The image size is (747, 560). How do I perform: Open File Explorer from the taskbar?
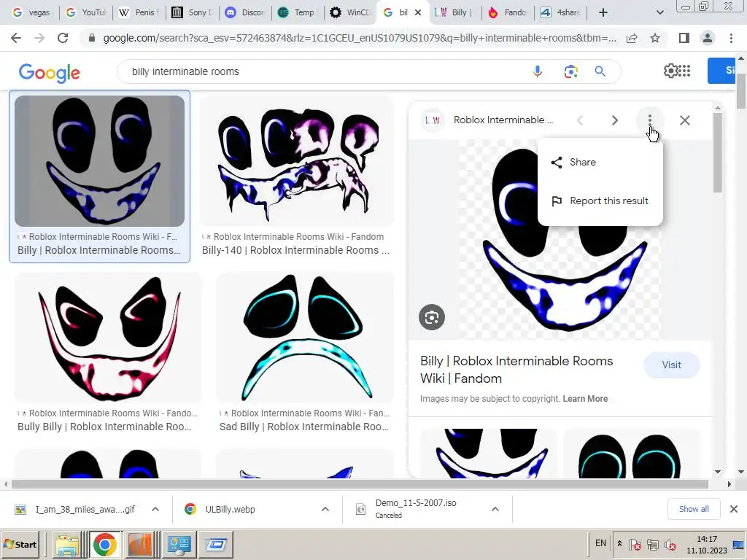67,544
